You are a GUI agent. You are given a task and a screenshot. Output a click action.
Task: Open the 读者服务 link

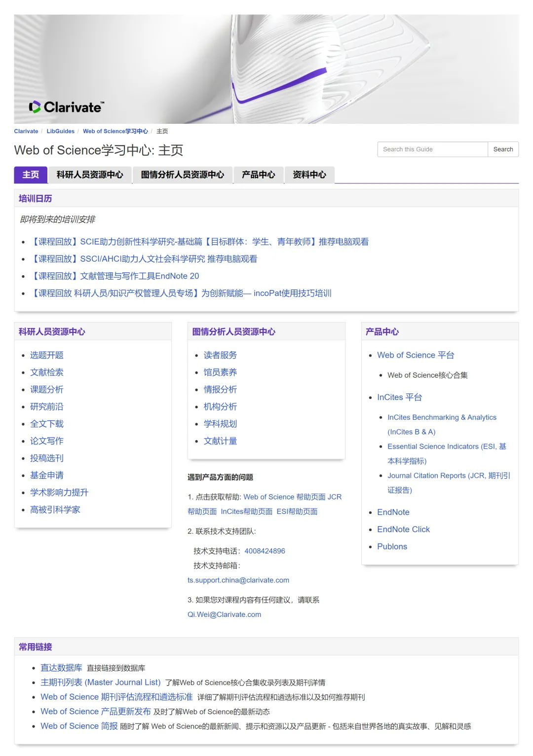coord(220,355)
